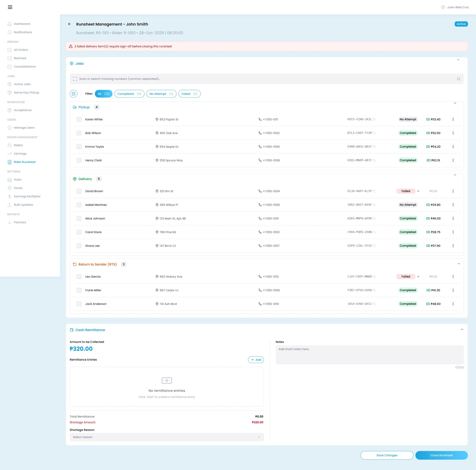Click the scan icon in tracking search bar
Image resolution: width=476 pixels, height=470 pixels.
click(x=75, y=79)
